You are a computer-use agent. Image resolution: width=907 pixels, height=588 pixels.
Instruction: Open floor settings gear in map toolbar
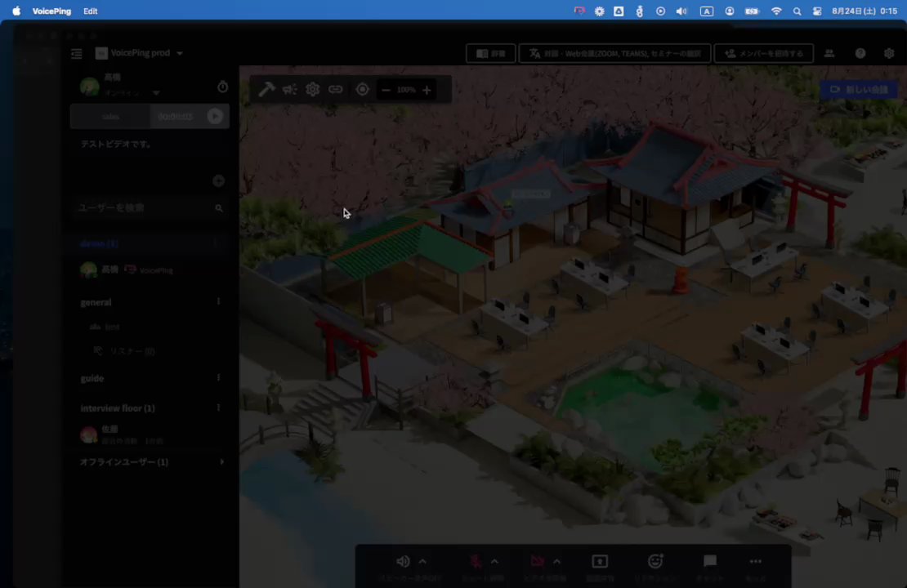(312, 90)
